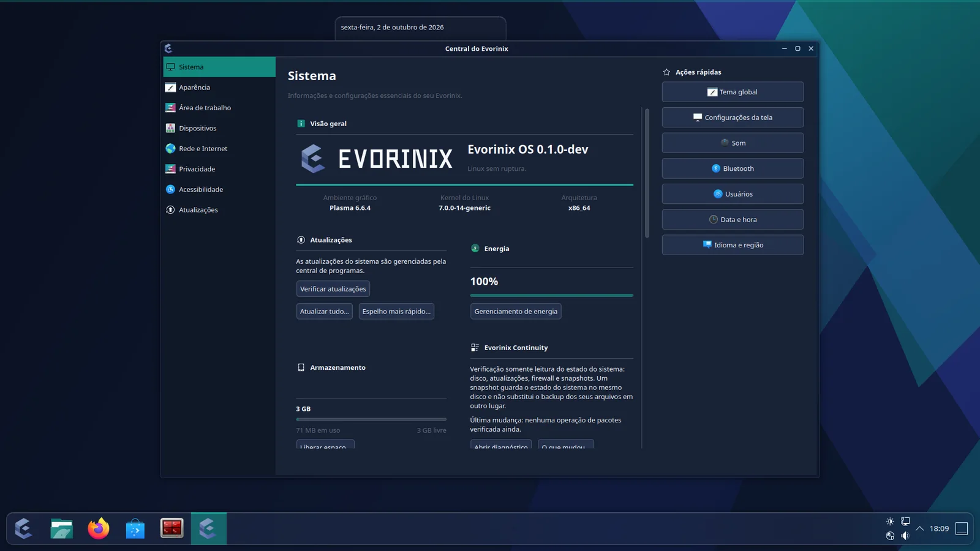Go to Dispositivos section
Viewport: 980px width, 551px height.
pos(219,128)
